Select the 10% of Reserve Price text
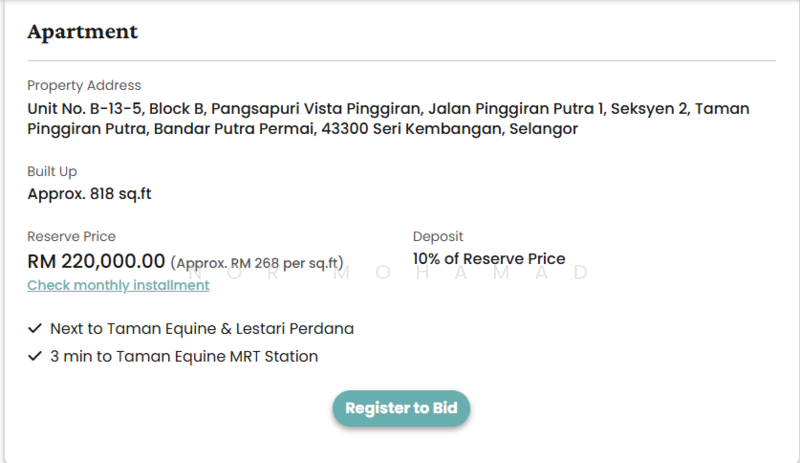Viewport: 800px width, 463px height. 489,259
